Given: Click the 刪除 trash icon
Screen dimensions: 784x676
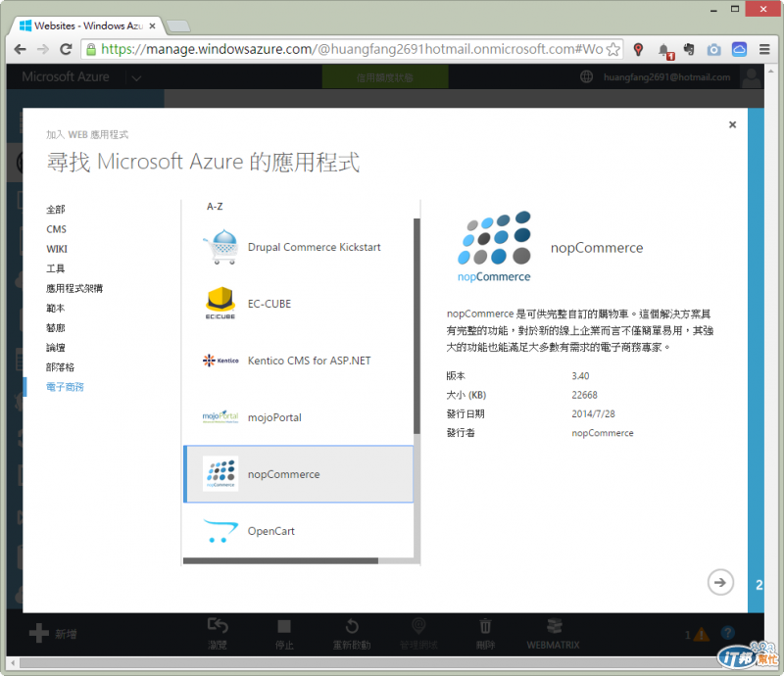Looking at the screenshot, I should [485, 626].
